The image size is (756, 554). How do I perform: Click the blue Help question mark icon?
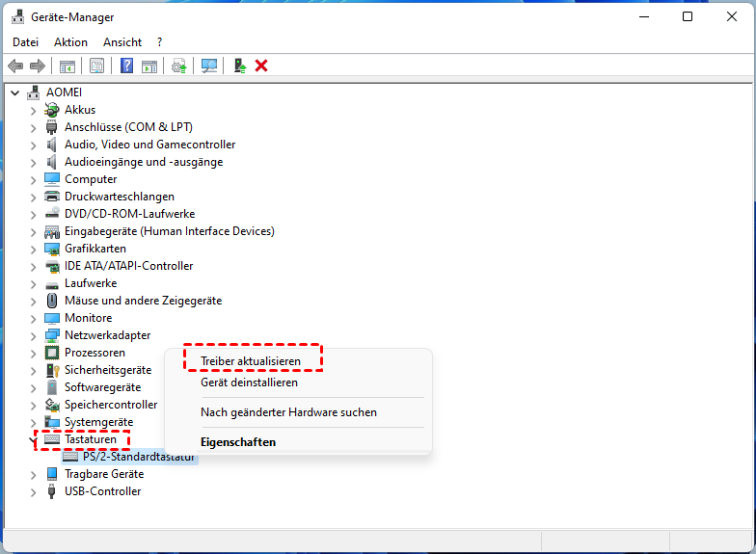[127, 66]
